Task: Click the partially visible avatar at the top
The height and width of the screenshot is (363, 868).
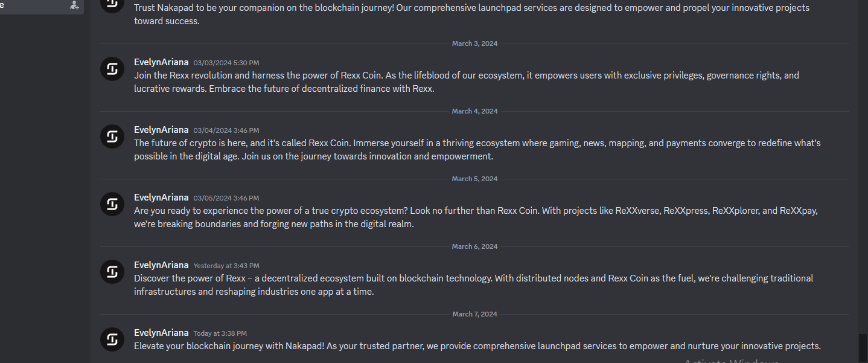Action: click(x=112, y=5)
